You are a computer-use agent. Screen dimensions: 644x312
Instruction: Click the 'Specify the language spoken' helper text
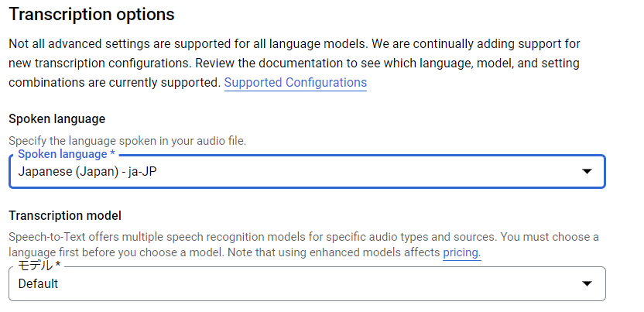(127, 141)
